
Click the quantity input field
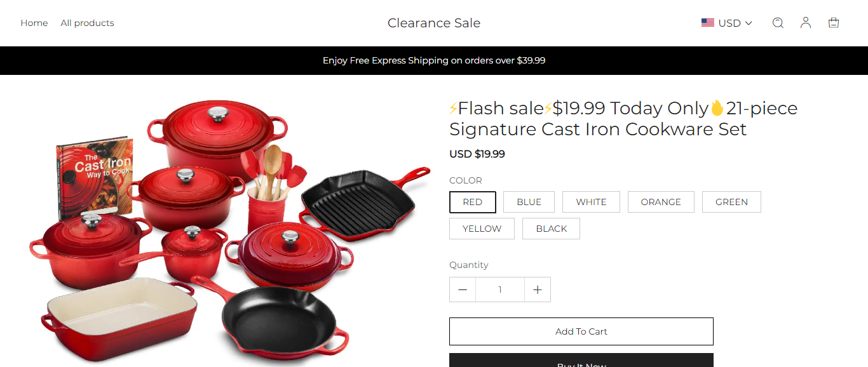tap(500, 290)
